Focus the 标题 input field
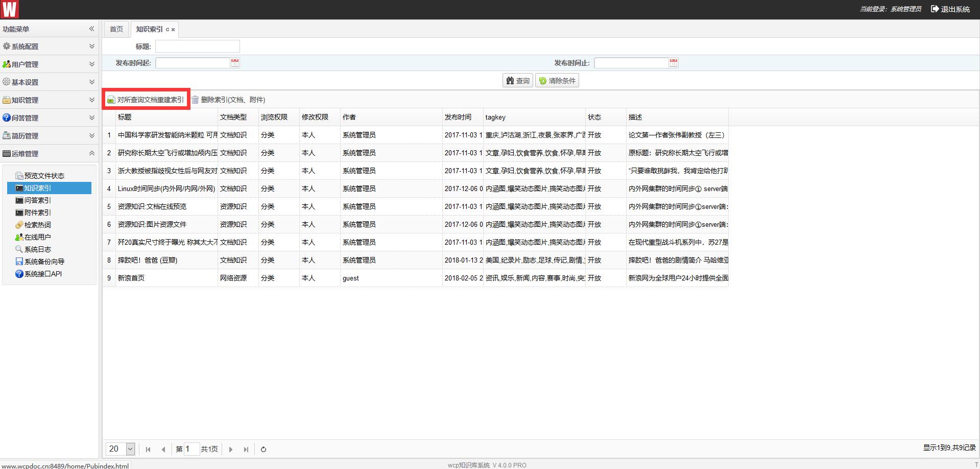 coord(198,46)
